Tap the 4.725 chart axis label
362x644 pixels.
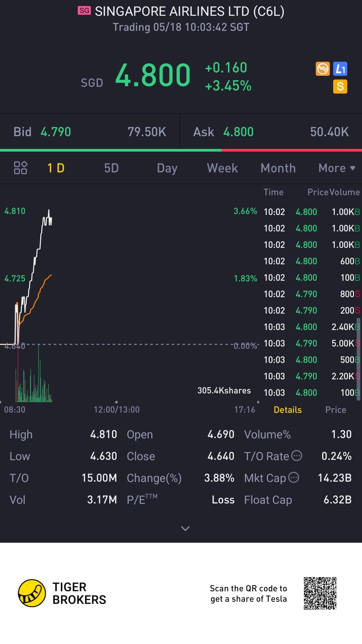tap(15, 278)
